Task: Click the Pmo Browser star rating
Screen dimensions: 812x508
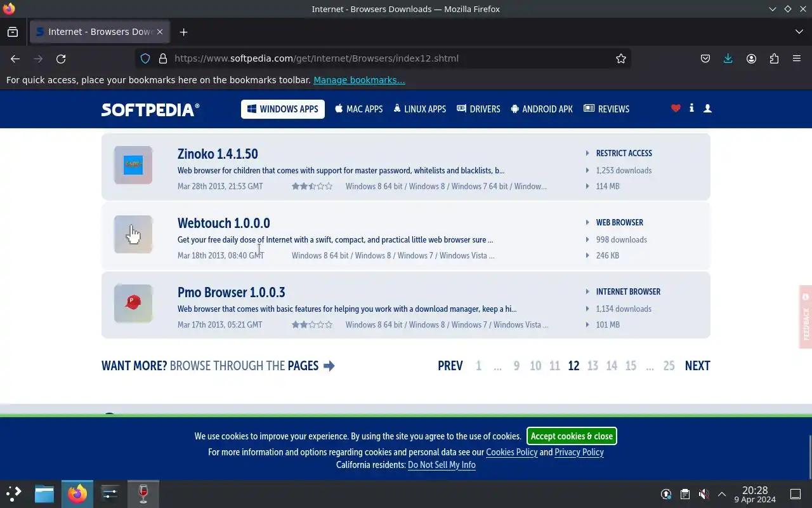Action: pos(312,324)
